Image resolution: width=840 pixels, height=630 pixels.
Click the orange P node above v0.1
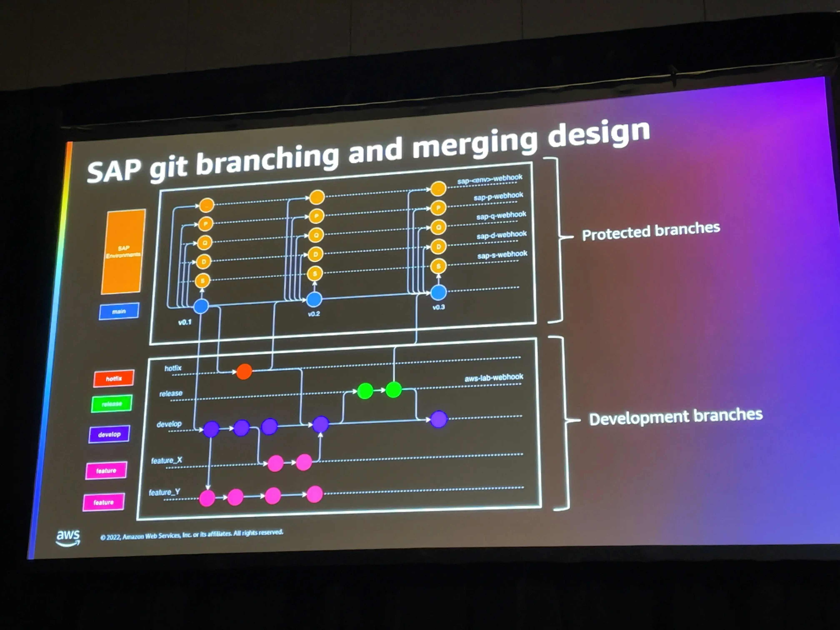[x=205, y=224]
